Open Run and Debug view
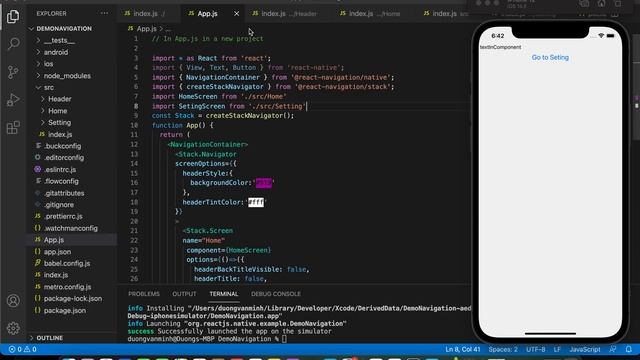Image resolution: width=640 pixels, height=360 pixels. click(13, 100)
